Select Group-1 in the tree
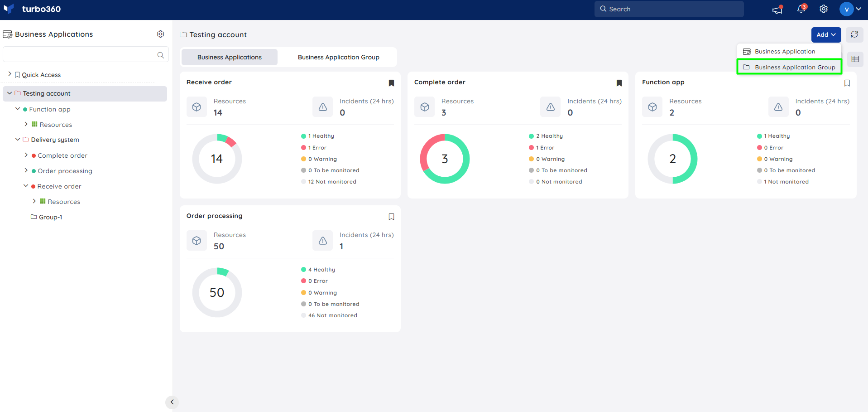The height and width of the screenshot is (412, 868). (50, 217)
